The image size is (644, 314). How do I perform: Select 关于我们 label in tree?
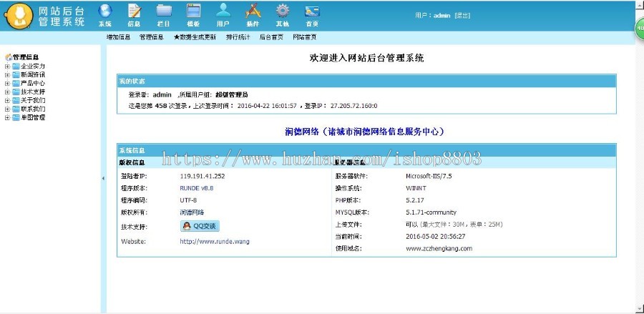pyautogui.click(x=33, y=101)
